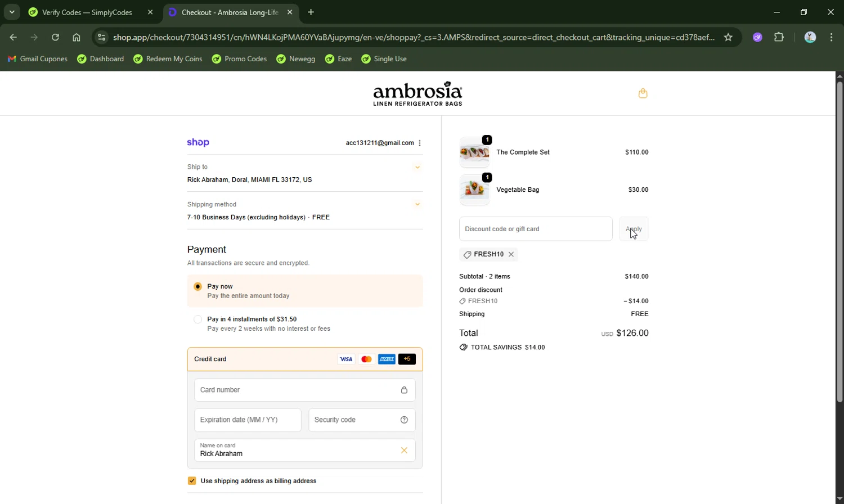The image size is (844, 504).
Task: Open the Gmail Cupones bookmark
Action: (x=38, y=58)
